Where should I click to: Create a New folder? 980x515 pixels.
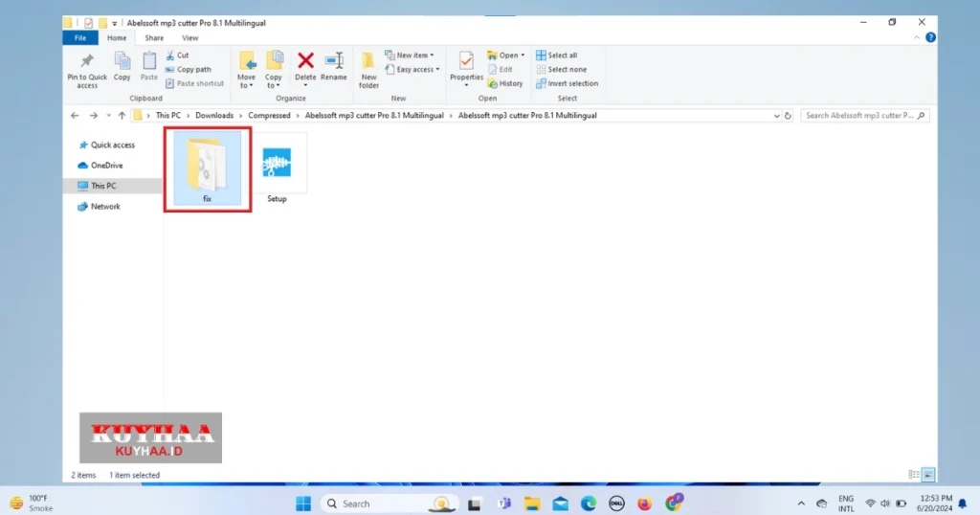click(x=368, y=71)
